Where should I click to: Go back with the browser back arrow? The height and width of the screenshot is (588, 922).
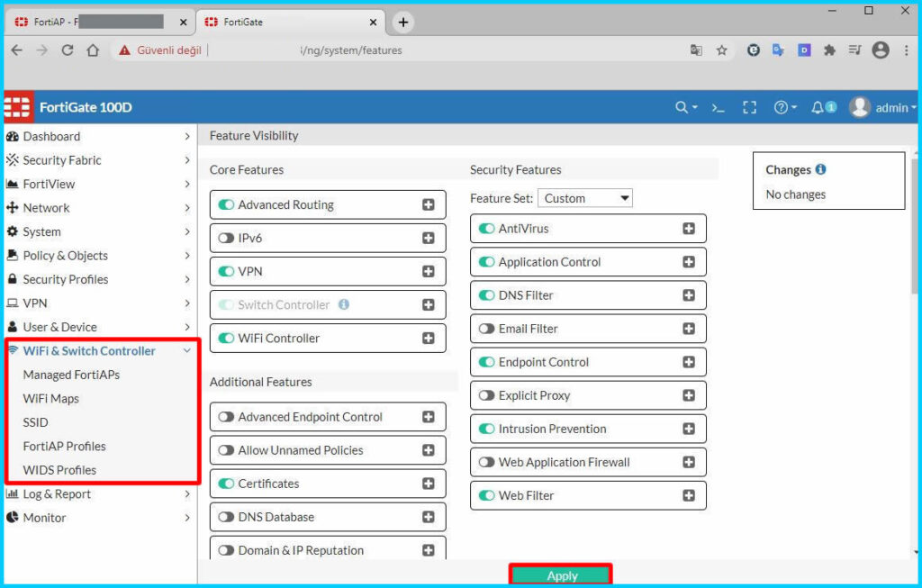16,50
